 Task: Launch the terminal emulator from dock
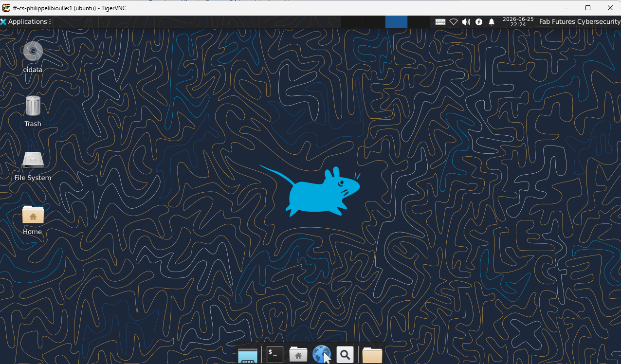point(274,355)
